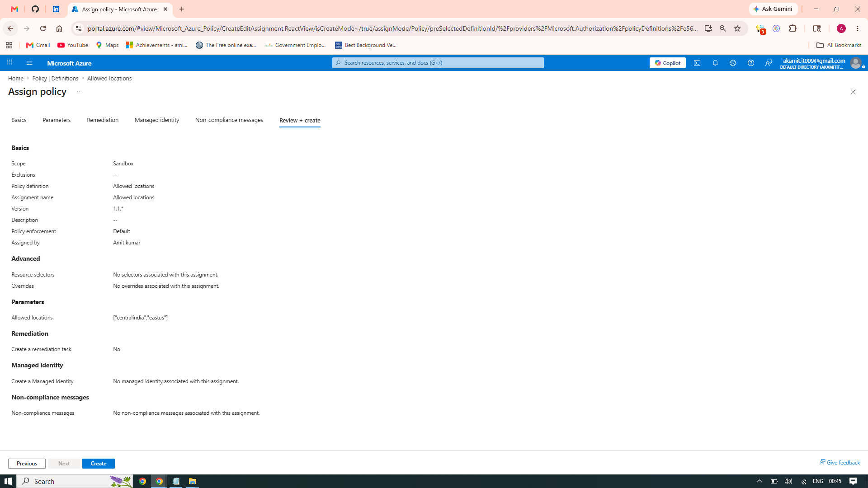Open the notifications bell

715,63
